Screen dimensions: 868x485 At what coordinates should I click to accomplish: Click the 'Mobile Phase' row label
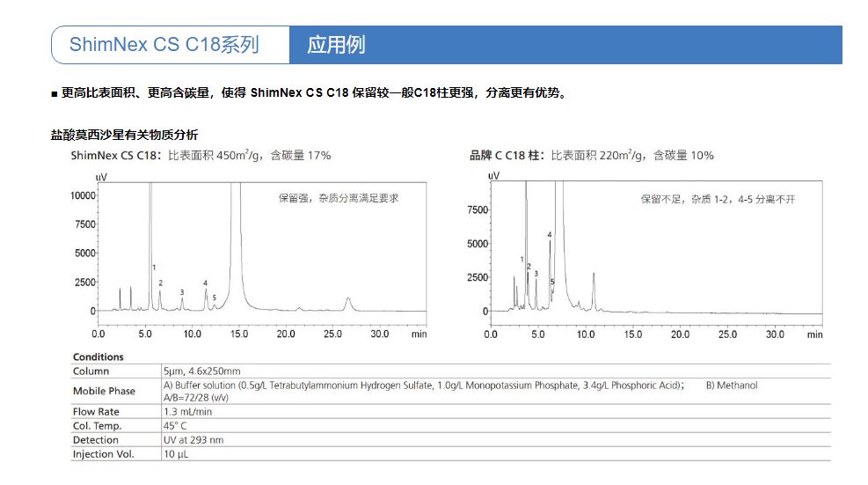tap(104, 391)
